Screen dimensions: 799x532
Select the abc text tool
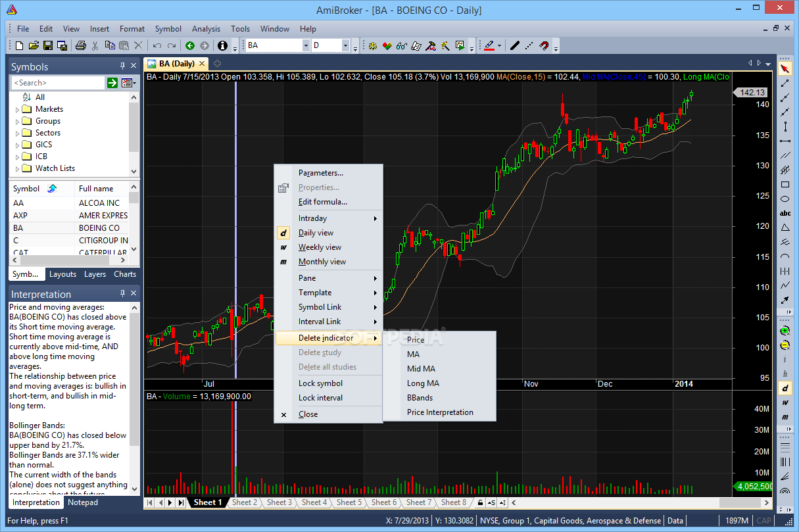[x=785, y=213]
